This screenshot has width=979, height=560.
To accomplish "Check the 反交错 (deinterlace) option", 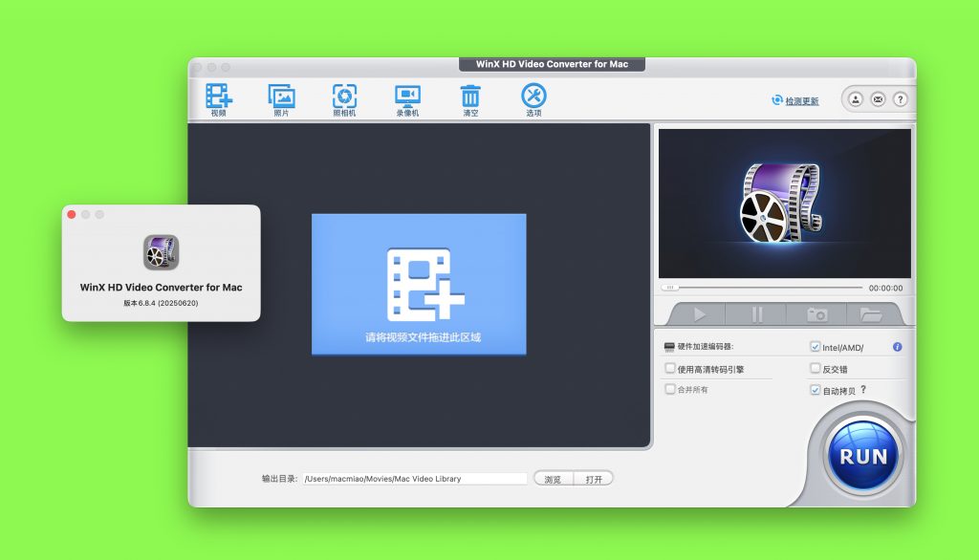I will (x=816, y=368).
